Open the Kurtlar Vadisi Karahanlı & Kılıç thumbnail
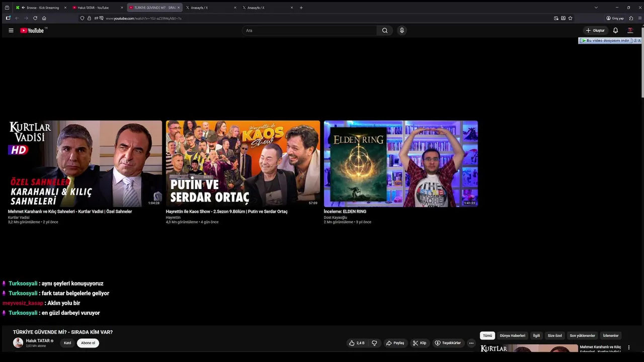Viewport: 644px width, 362px height. tap(85, 163)
